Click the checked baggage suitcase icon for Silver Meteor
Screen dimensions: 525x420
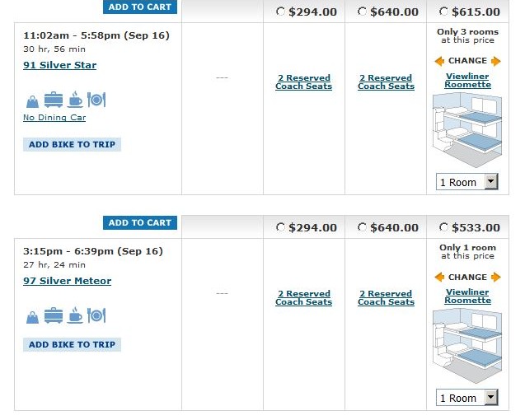(x=54, y=315)
